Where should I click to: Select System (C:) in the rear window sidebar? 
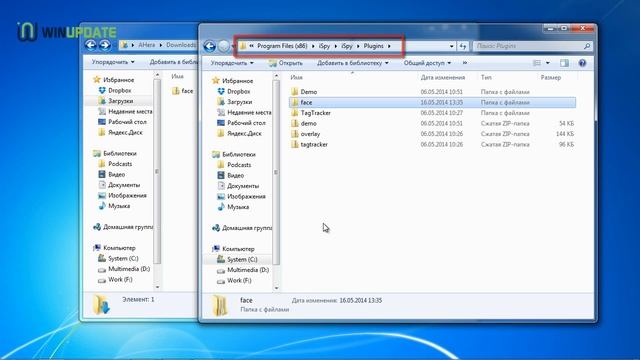(123, 258)
